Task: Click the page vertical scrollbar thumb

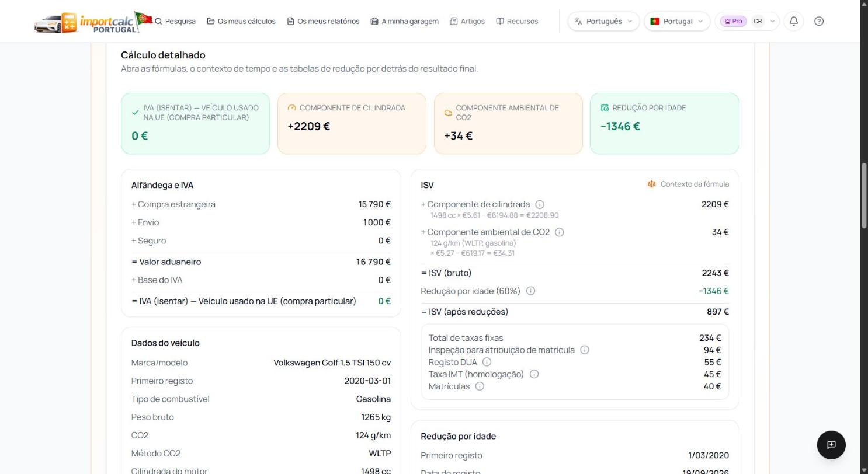Action: point(863,196)
